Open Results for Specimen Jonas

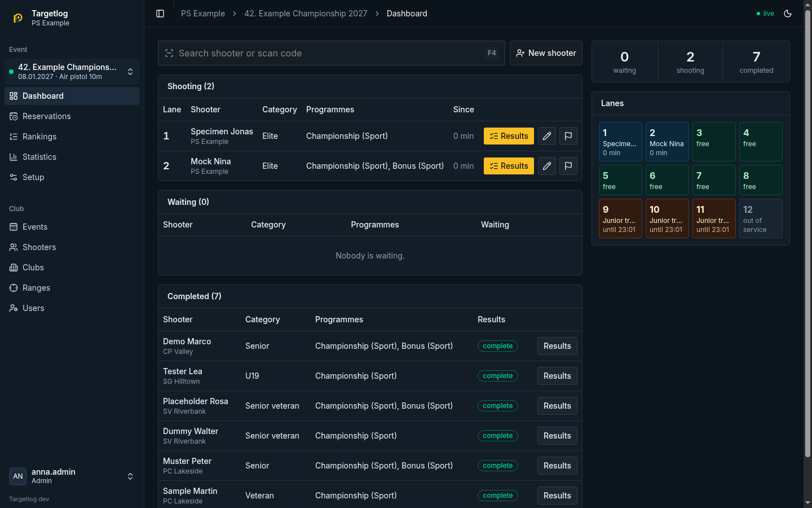509,136
